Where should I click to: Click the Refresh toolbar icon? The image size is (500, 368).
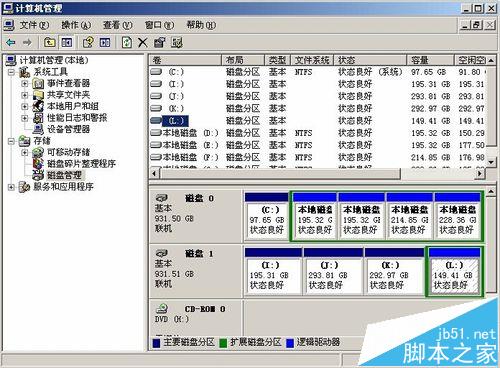127,42
